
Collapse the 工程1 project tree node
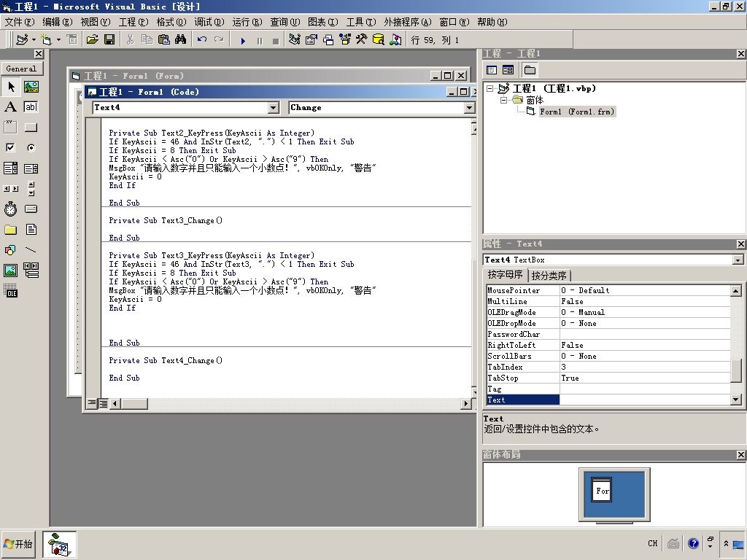489,88
